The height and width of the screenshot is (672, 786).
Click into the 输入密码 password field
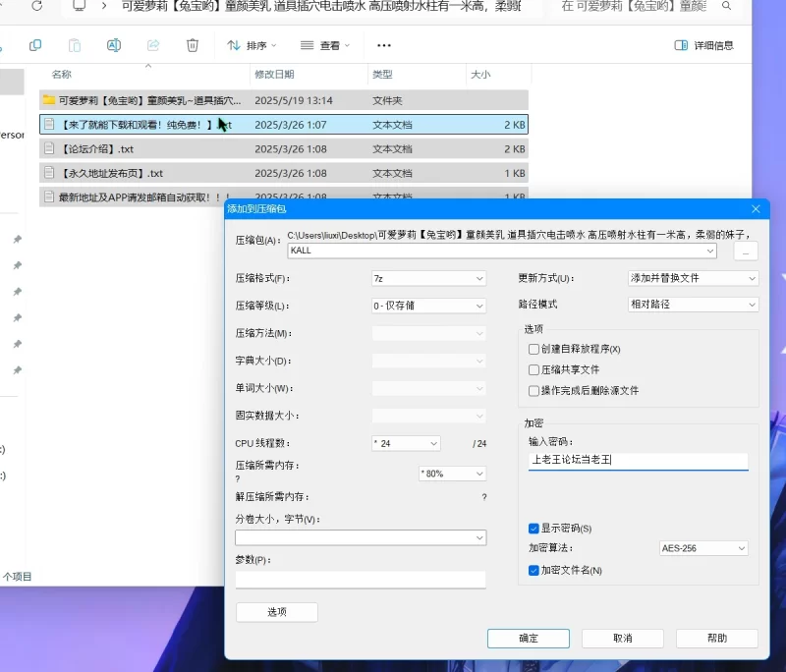[x=638, y=460]
